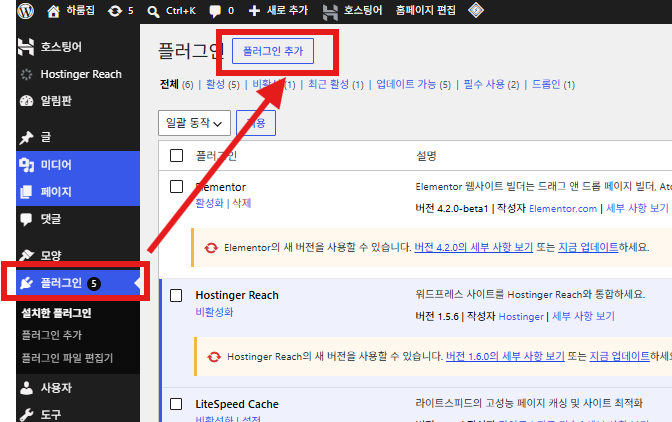Viewport: 672px width, 422px height.
Task: Open the Hostinger author link
Action: click(521, 317)
